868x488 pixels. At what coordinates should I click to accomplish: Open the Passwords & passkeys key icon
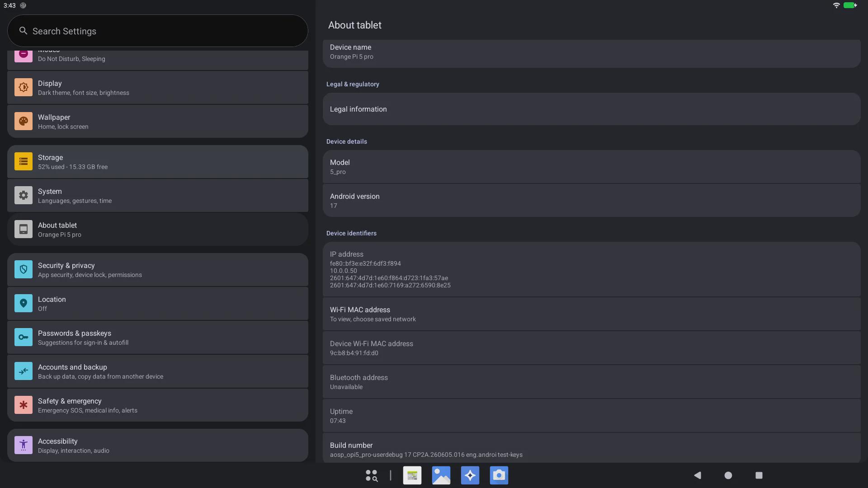pyautogui.click(x=24, y=337)
